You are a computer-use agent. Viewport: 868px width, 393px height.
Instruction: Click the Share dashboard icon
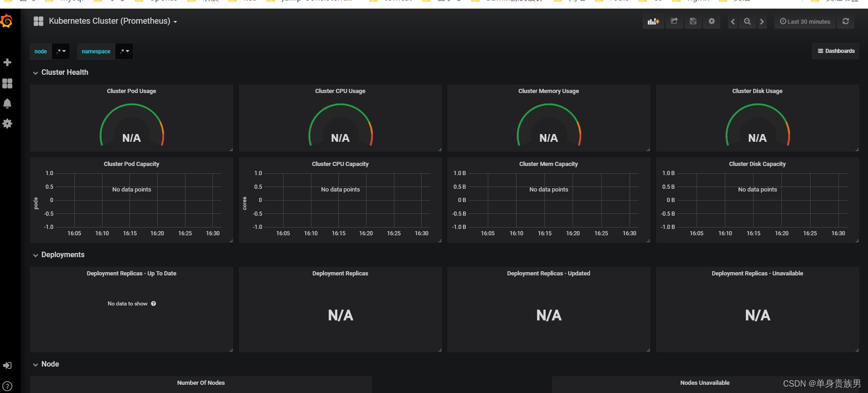pyautogui.click(x=674, y=21)
